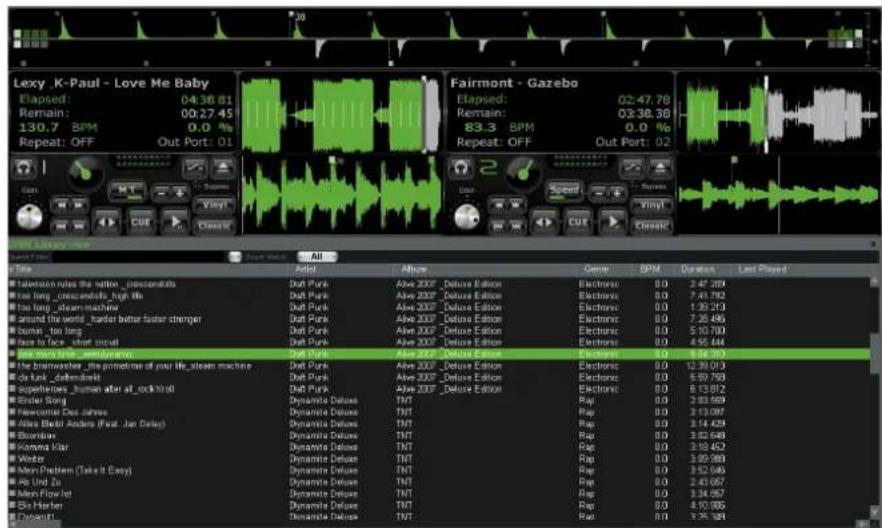This screenshot has height=528, width=882.
Task: Toggle headphone monitoring on deck 2
Action: pos(460,168)
